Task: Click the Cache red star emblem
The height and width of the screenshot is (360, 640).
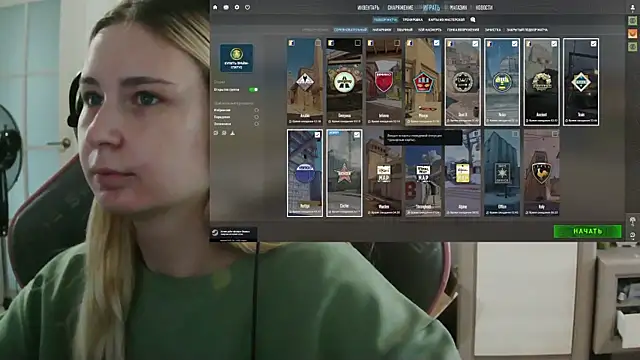Action: pos(344,173)
